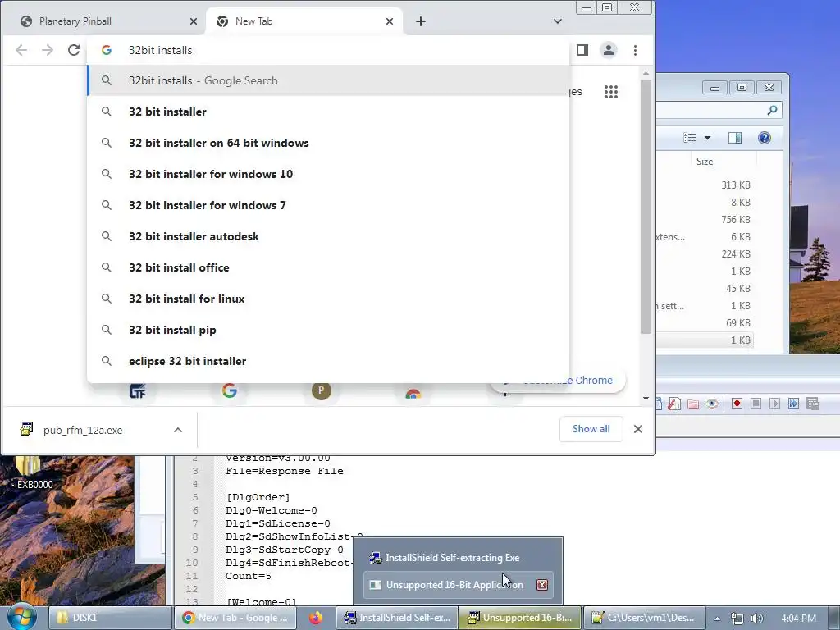
Task: Choose 'eclipse 32 bit installer' suggestion
Action: [x=328, y=361]
